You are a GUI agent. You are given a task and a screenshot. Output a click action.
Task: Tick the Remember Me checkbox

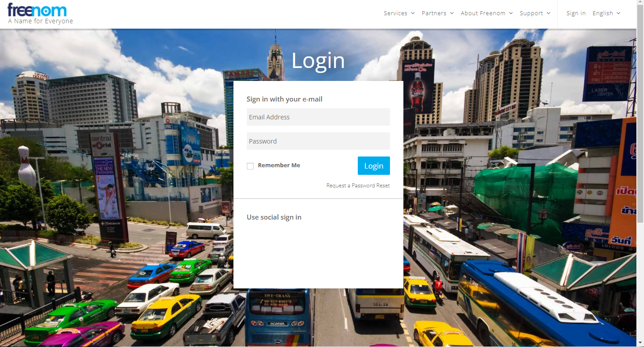(250, 166)
